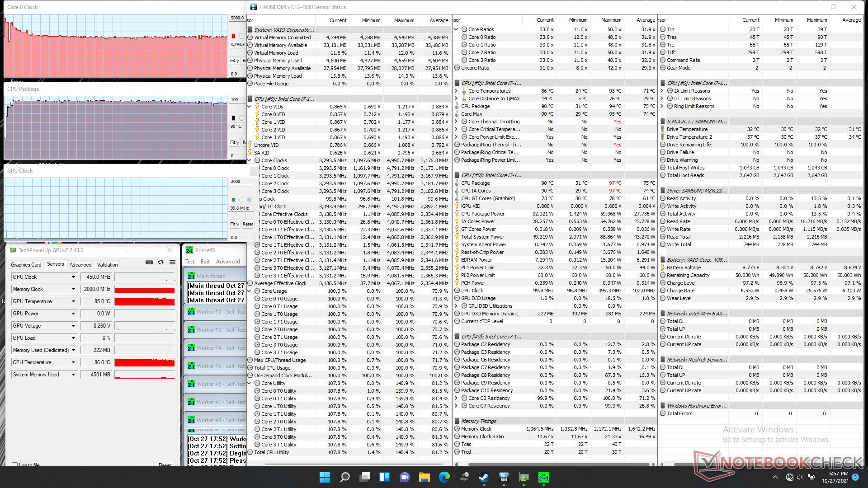Switch to HWiNFO via its taskbar icon
The height and width of the screenshot is (488, 868).
pyautogui.click(x=504, y=477)
